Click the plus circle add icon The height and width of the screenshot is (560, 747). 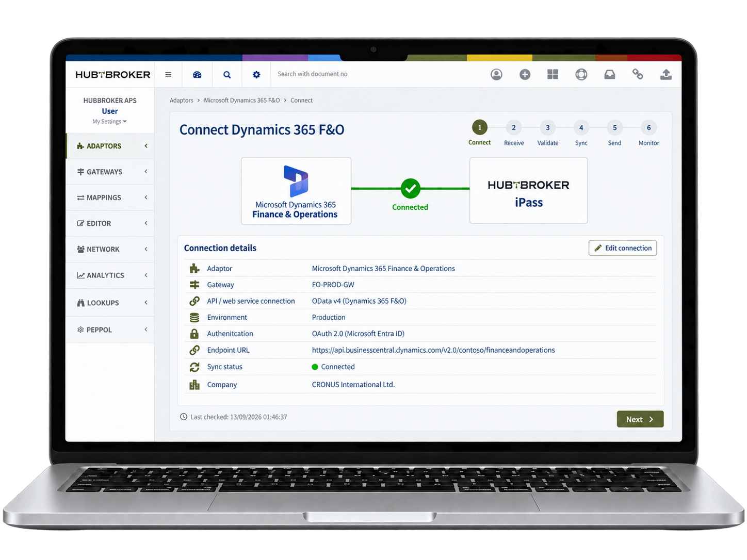[x=525, y=74]
